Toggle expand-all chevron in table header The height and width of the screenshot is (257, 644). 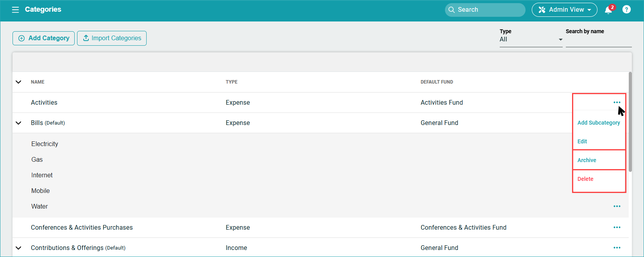coord(18,82)
